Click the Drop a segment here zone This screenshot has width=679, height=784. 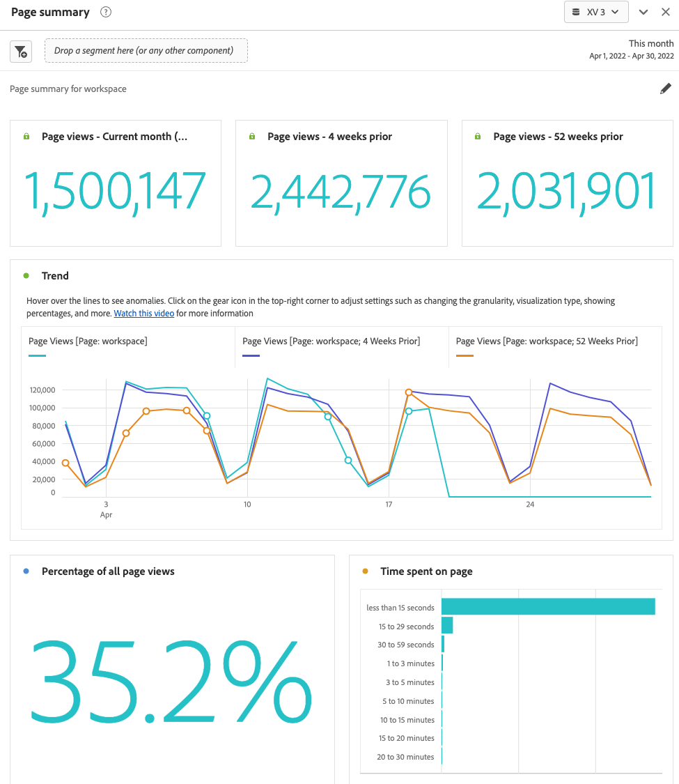pos(146,50)
